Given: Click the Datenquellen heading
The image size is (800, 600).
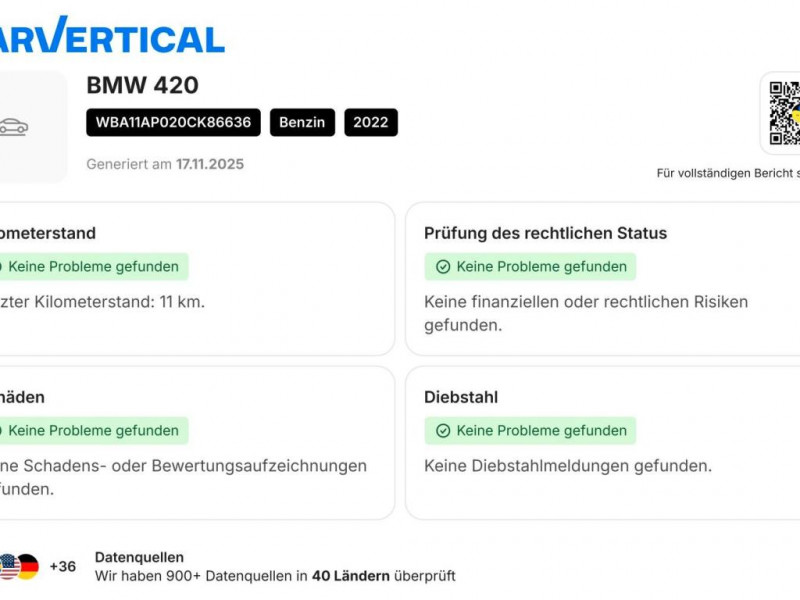Looking at the screenshot, I should click(139, 557).
